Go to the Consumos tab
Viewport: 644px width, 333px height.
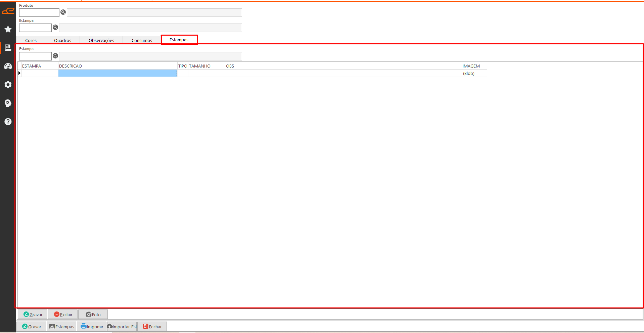coord(142,40)
